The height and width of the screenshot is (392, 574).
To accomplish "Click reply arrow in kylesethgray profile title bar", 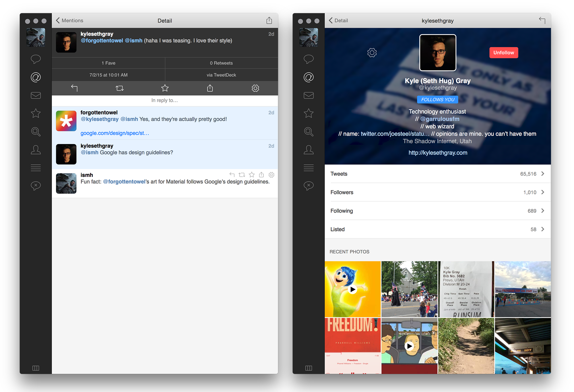I will click(x=542, y=20).
